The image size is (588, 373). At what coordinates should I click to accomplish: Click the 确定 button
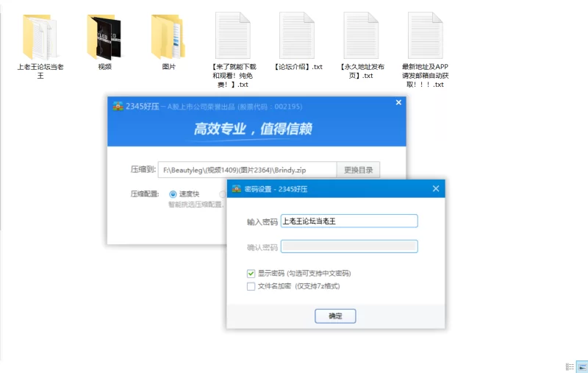point(335,316)
